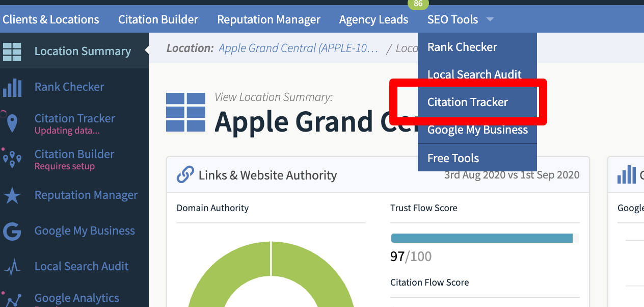Open Google Analytics from the sidebar

[x=77, y=298]
